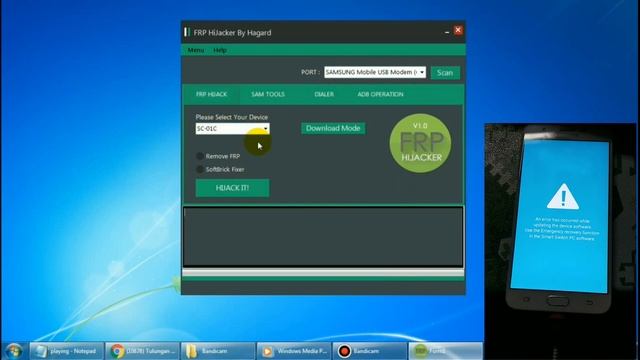
Task: Open the Bandicam recorder taskbar item
Action: pyautogui.click(x=370, y=351)
